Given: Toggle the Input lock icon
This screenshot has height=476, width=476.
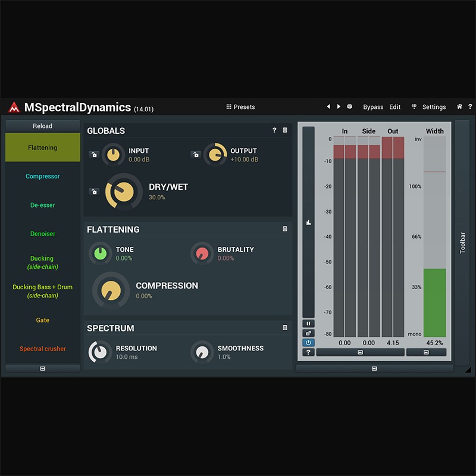Looking at the screenshot, I should click(94, 155).
